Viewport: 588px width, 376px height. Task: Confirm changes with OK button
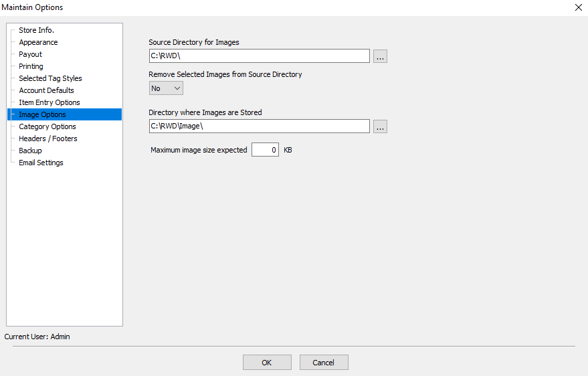coord(267,363)
